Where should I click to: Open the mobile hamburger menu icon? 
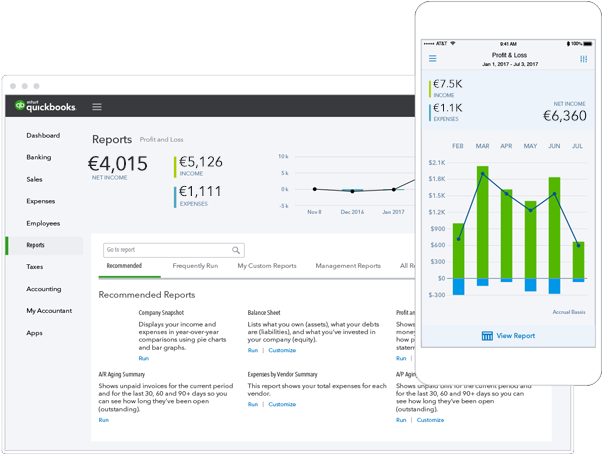point(432,58)
